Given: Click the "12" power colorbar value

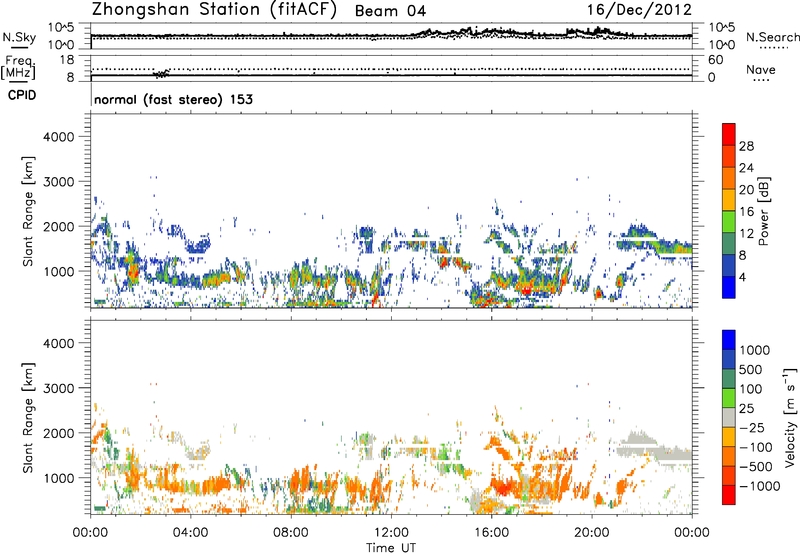Looking at the screenshot, I should (746, 234).
